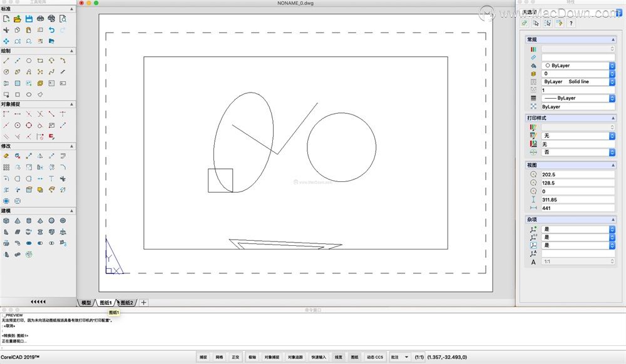Collapse the 对象捕捉 toolbar section
Screen dimensions: 626x364
pyautogui.click(x=72, y=104)
